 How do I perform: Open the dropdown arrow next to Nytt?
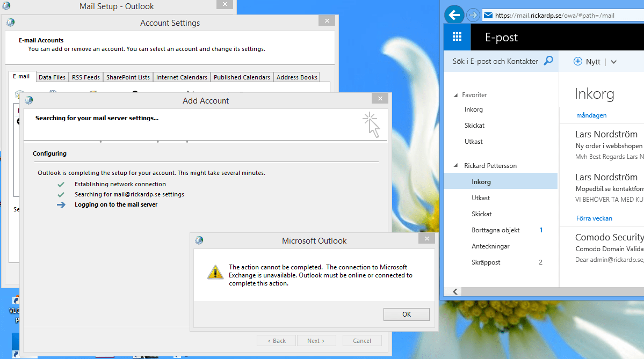point(613,62)
